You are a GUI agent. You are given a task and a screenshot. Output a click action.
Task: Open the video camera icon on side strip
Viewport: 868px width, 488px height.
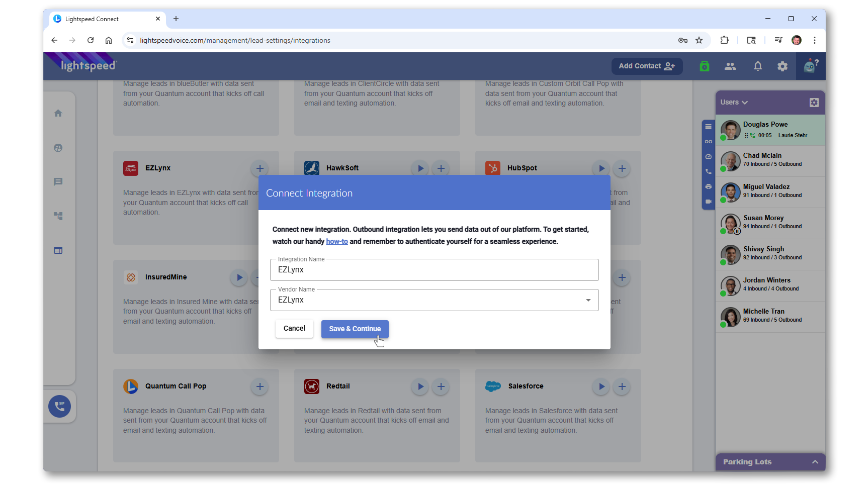(708, 202)
